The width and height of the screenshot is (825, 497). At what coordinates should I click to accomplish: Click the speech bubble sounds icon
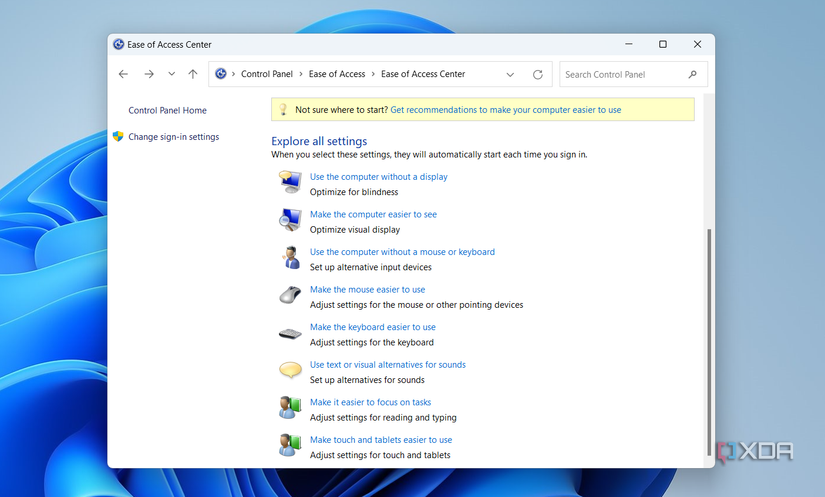tap(290, 370)
